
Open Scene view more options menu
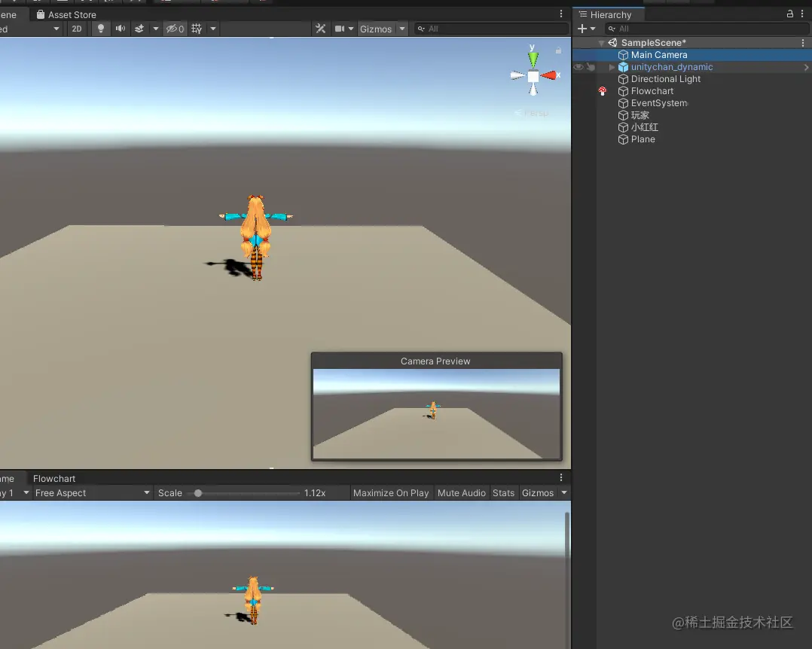pyautogui.click(x=561, y=14)
